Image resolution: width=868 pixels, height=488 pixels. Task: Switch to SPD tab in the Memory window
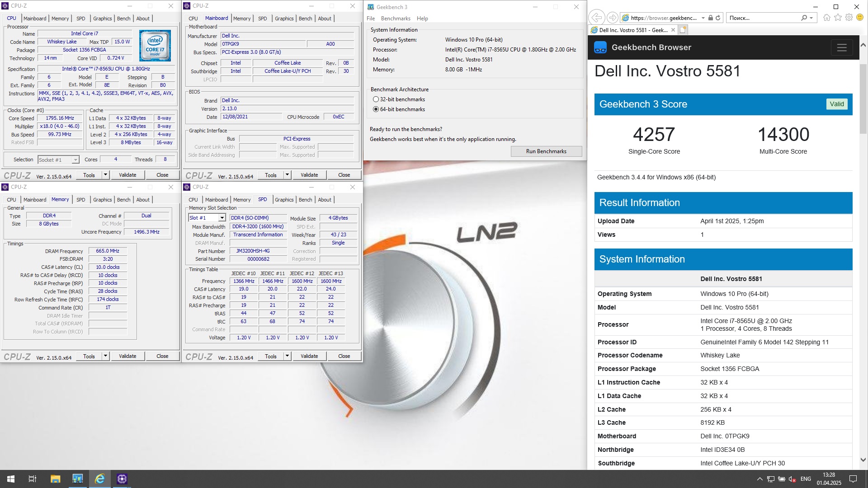(x=80, y=200)
